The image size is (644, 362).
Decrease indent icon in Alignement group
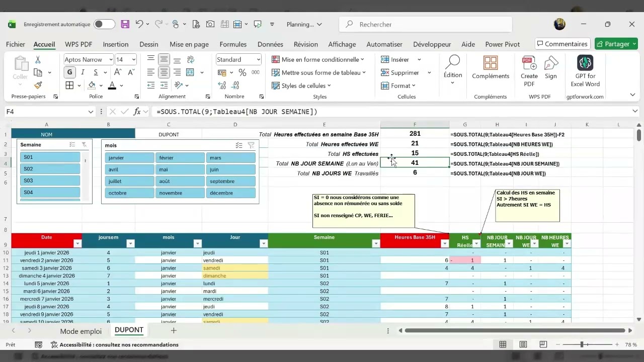click(x=151, y=85)
